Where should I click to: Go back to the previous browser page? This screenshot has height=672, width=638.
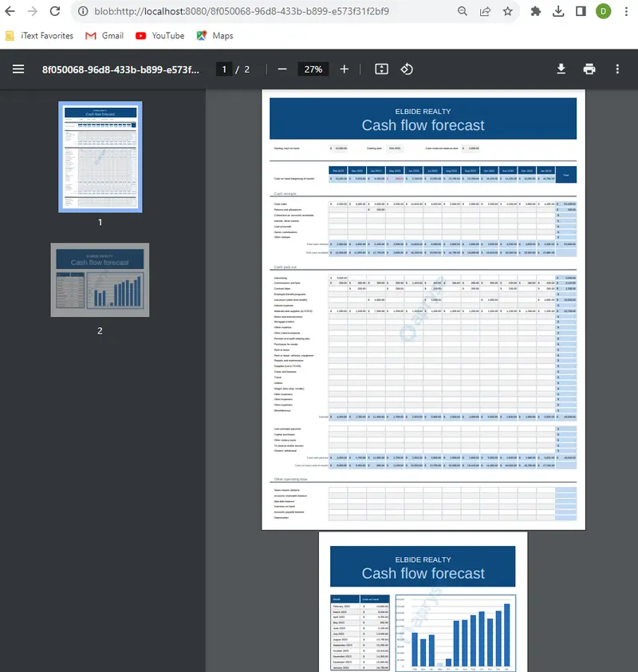pos(10,11)
